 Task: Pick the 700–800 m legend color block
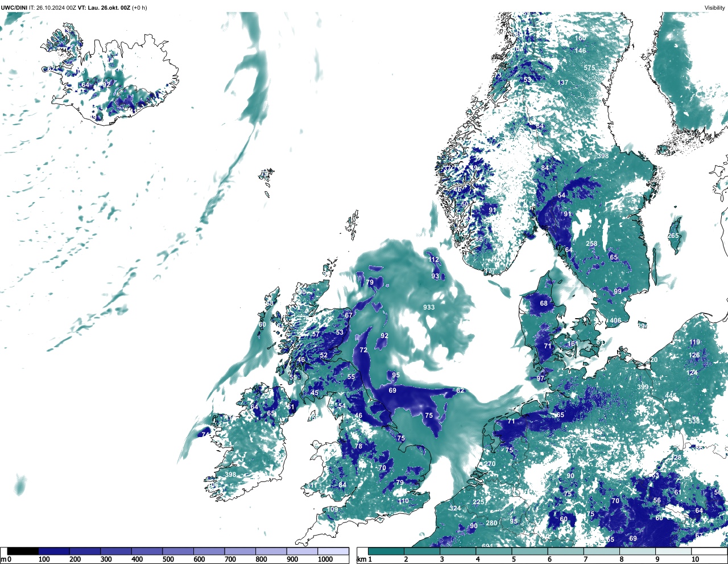(x=240, y=551)
